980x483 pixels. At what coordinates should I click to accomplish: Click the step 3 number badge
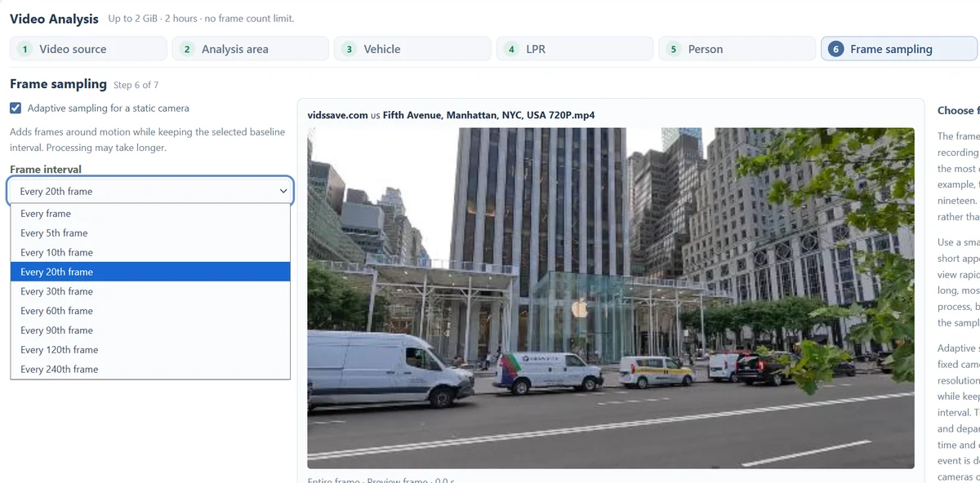(349, 49)
